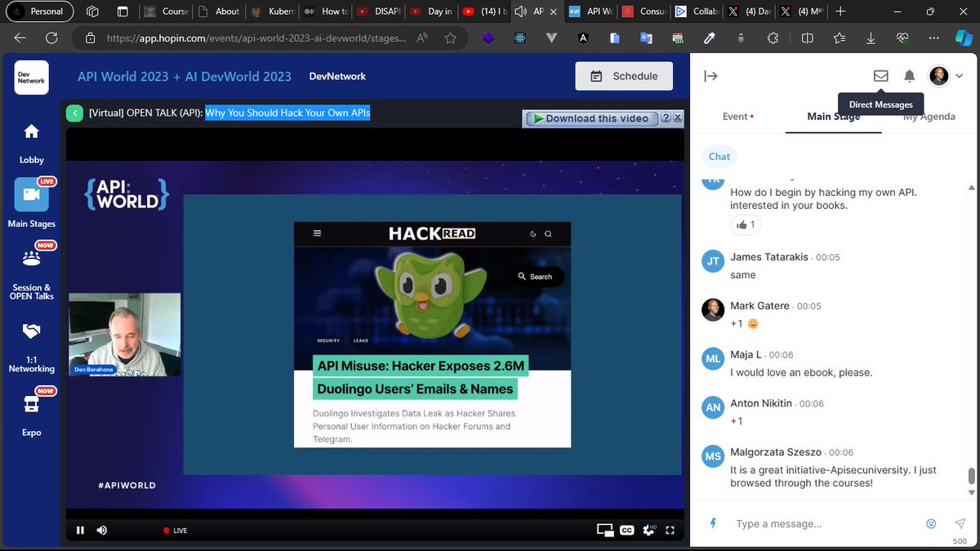Screen dimensions: 980x551
Task: Close the Download this video bar
Action: point(677,118)
